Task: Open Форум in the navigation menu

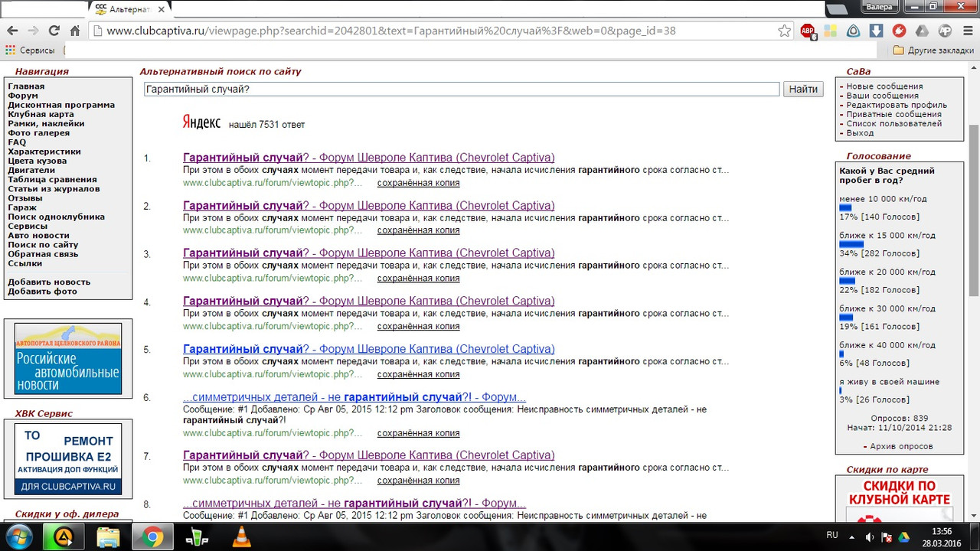Action: [x=23, y=96]
